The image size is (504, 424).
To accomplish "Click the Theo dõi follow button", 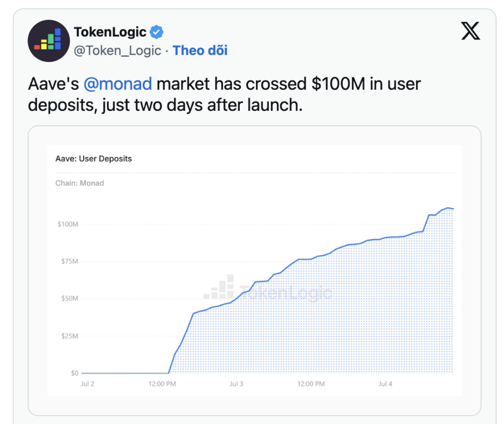I will click(x=200, y=51).
